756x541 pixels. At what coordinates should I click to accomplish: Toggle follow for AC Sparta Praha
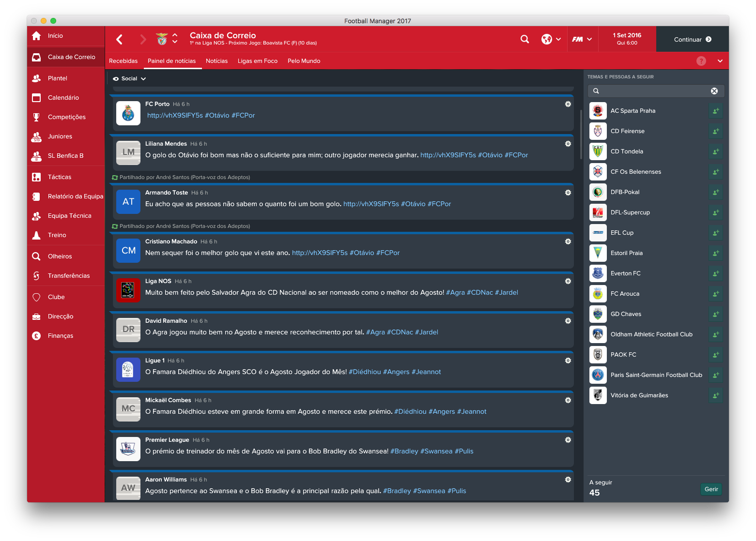pos(715,111)
